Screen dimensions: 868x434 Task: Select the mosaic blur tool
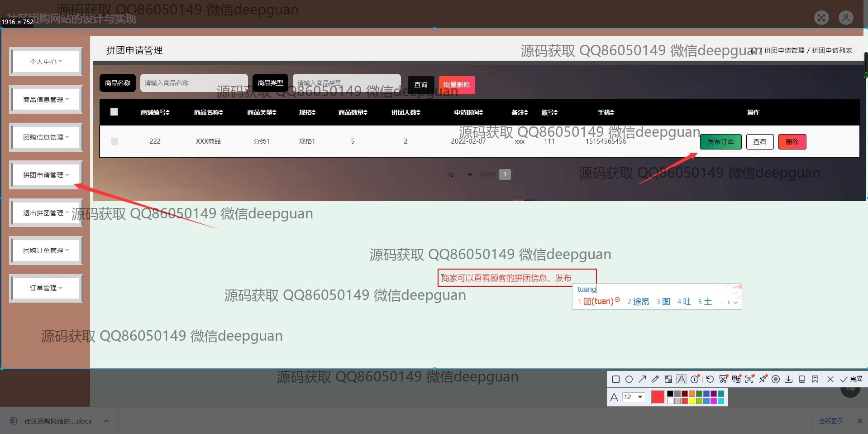[x=668, y=379]
